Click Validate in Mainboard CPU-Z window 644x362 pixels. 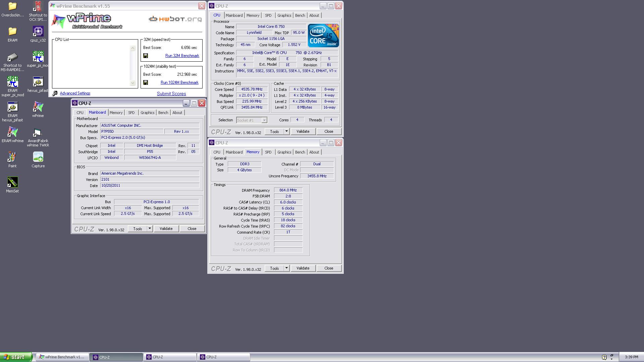point(166,229)
